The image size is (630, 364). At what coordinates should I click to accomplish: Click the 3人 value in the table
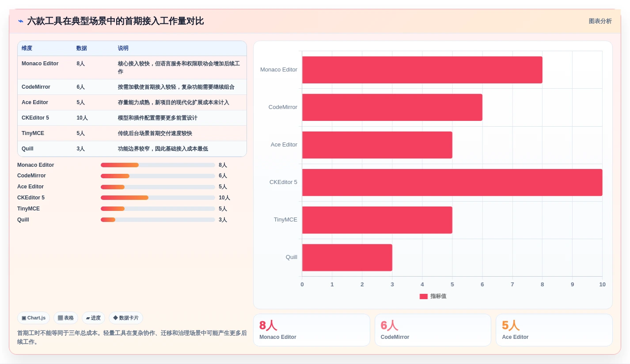coord(80,149)
